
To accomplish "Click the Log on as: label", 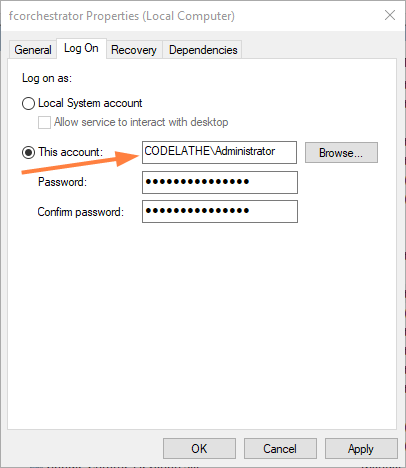I will click(47, 78).
